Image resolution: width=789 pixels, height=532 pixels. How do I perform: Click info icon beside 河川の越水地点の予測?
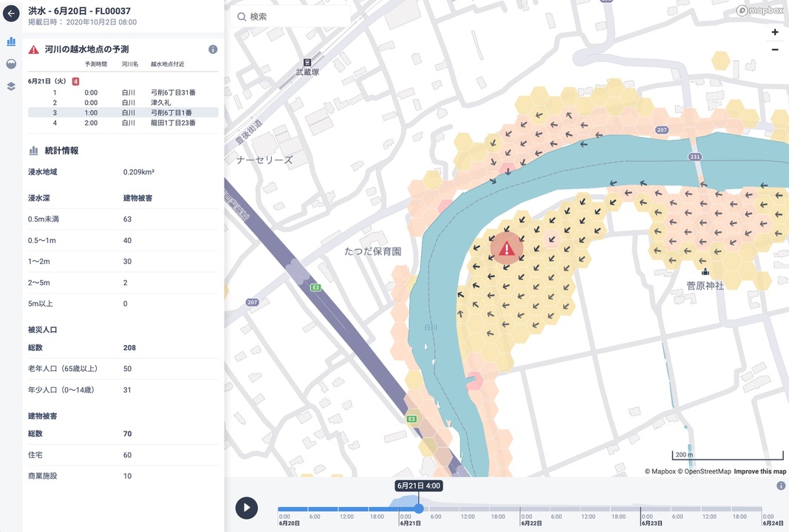coord(213,50)
